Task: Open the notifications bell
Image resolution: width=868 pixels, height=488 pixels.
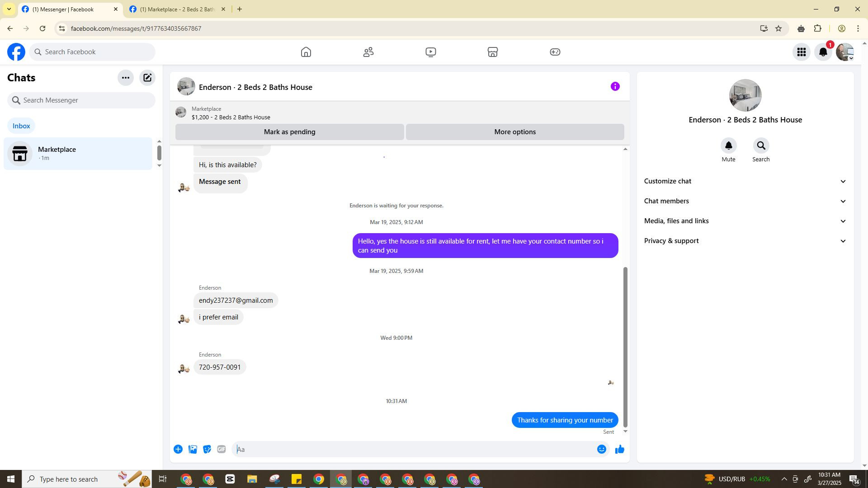Action: [x=823, y=52]
